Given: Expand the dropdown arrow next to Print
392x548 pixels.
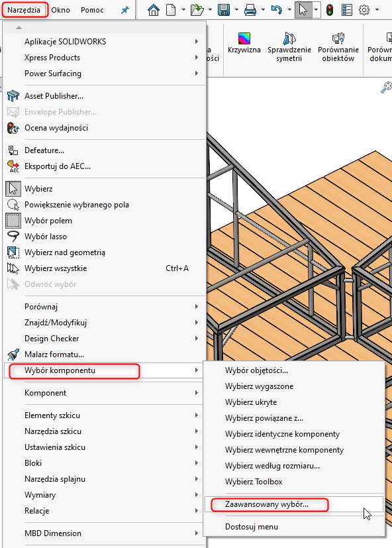Looking at the screenshot, I should click(263, 10).
